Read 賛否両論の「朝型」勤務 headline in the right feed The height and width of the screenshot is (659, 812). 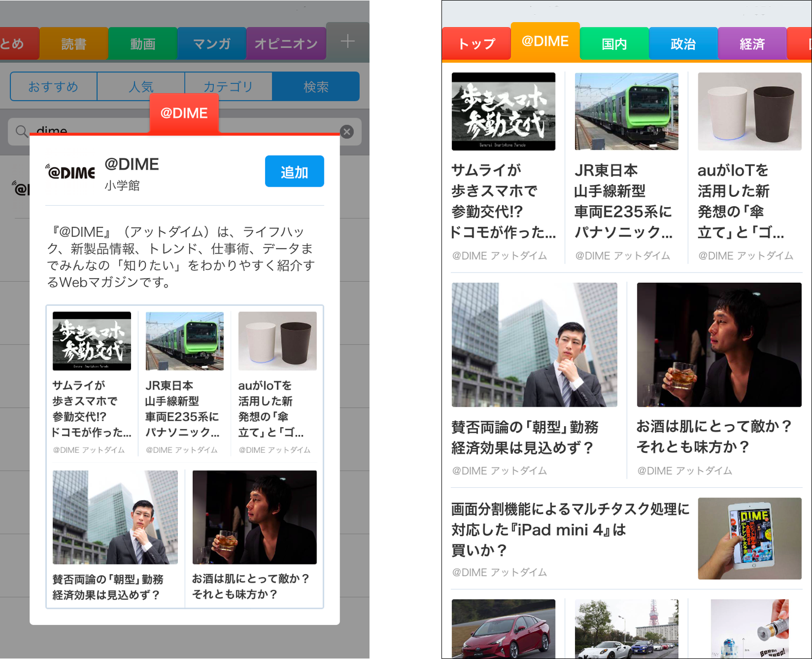coord(525,437)
